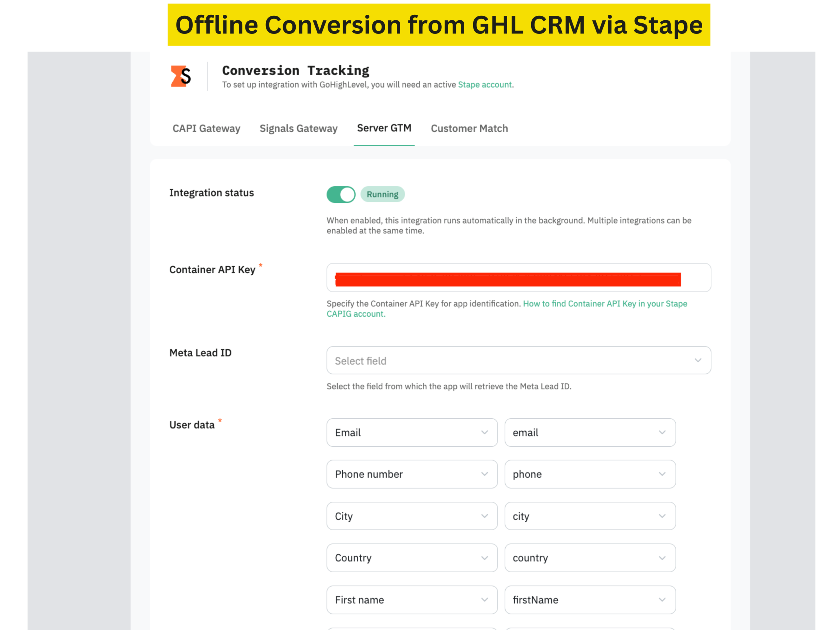
Task: Open the Customer Match tab
Action: tap(469, 128)
